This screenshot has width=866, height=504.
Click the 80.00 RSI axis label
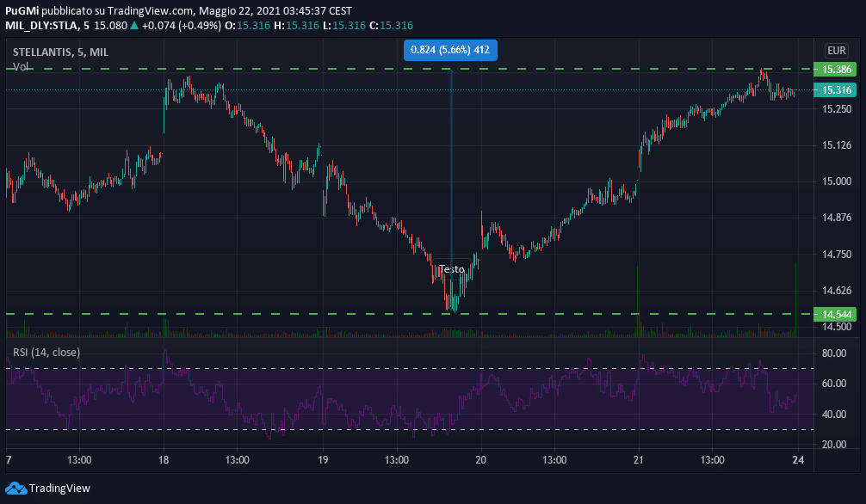(x=834, y=353)
